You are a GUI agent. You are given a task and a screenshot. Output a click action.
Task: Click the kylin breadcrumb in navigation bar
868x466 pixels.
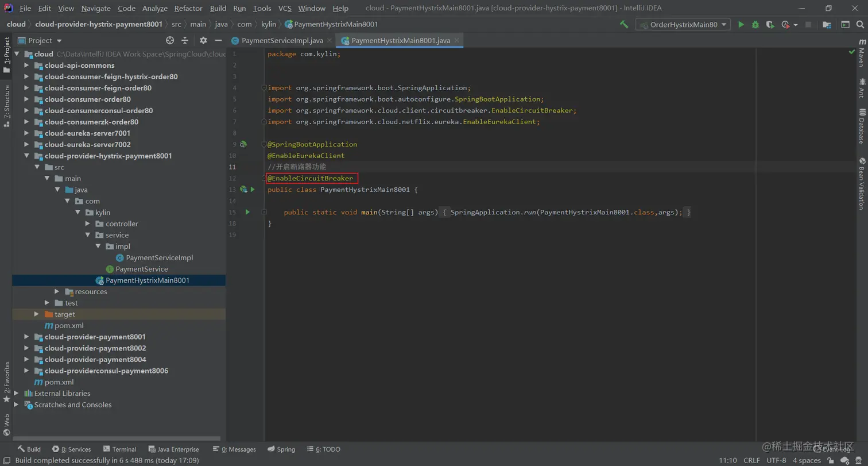tap(269, 25)
